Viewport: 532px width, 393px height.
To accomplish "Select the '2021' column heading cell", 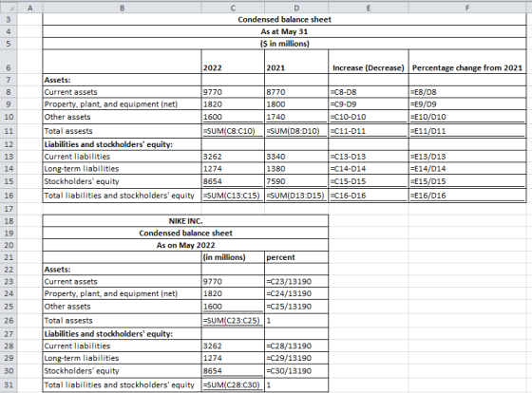I will tap(296, 62).
